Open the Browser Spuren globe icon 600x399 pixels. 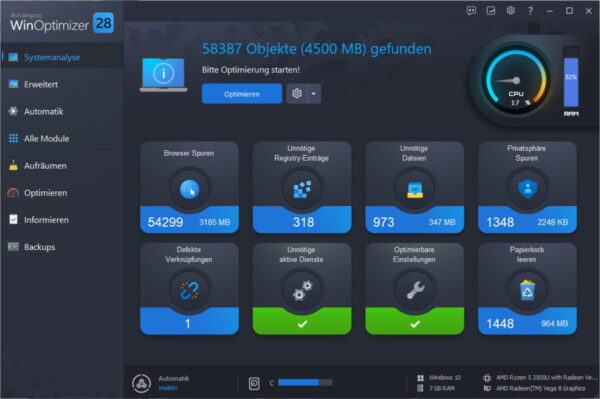(189, 189)
